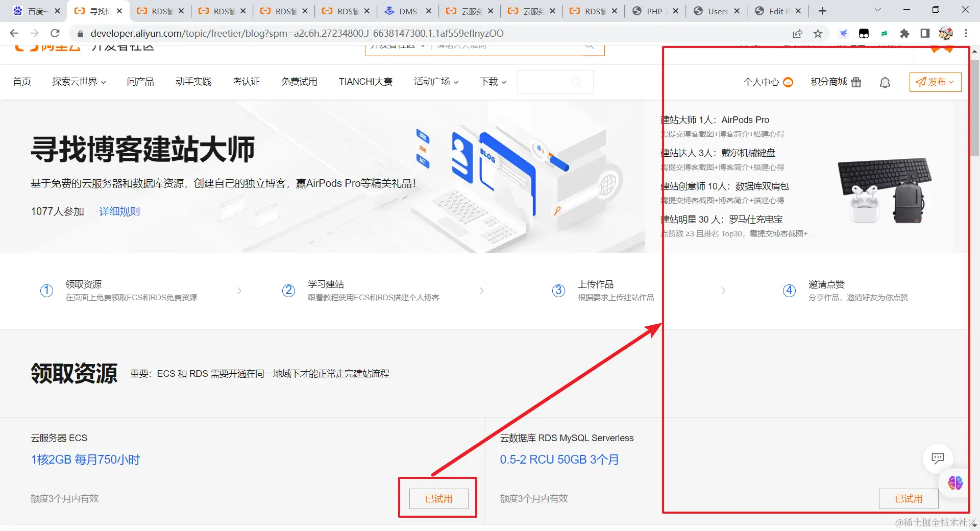Open TIANCHI大赛 in the navigation
The image size is (980, 531).
[365, 82]
